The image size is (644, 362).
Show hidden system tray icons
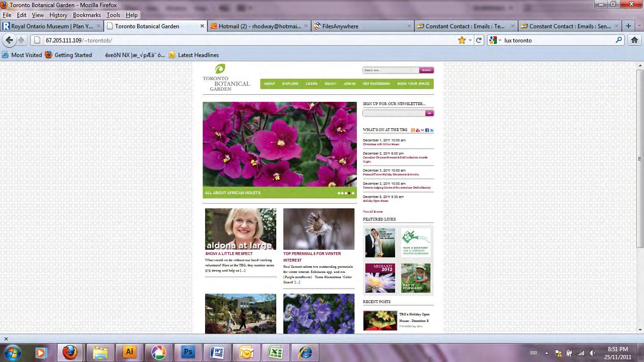tap(547, 353)
